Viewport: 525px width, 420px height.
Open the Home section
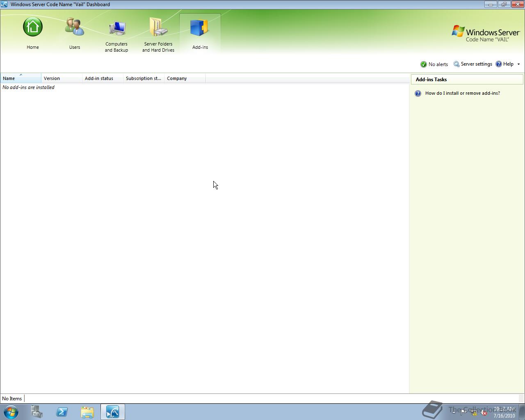(x=33, y=34)
